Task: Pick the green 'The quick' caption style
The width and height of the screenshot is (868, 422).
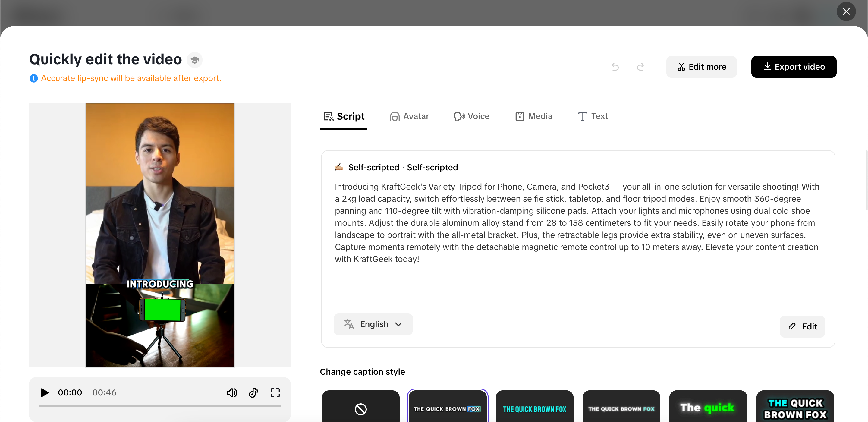Action: pyautogui.click(x=708, y=408)
